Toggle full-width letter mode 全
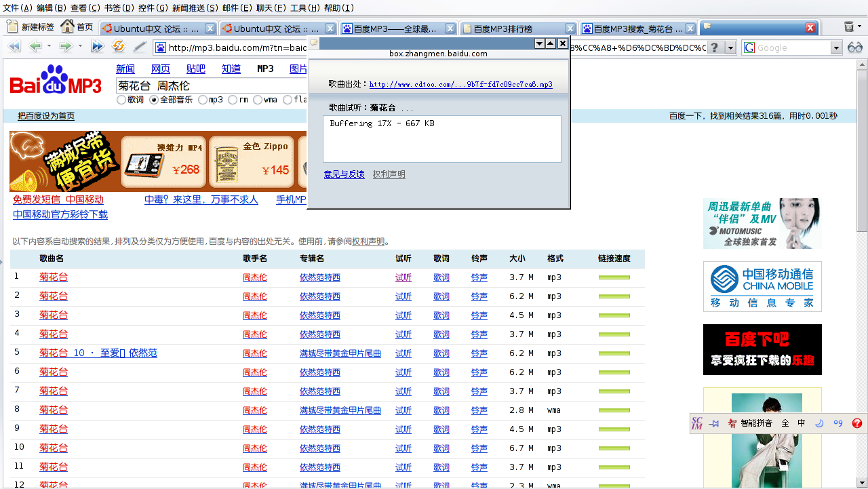This screenshot has width=868, height=489. click(x=785, y=423)
